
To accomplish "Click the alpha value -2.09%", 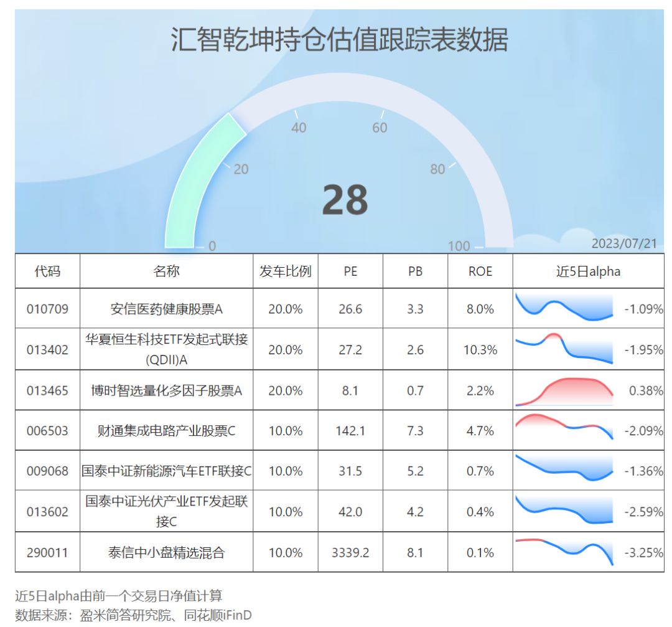I will coord(644,431).
